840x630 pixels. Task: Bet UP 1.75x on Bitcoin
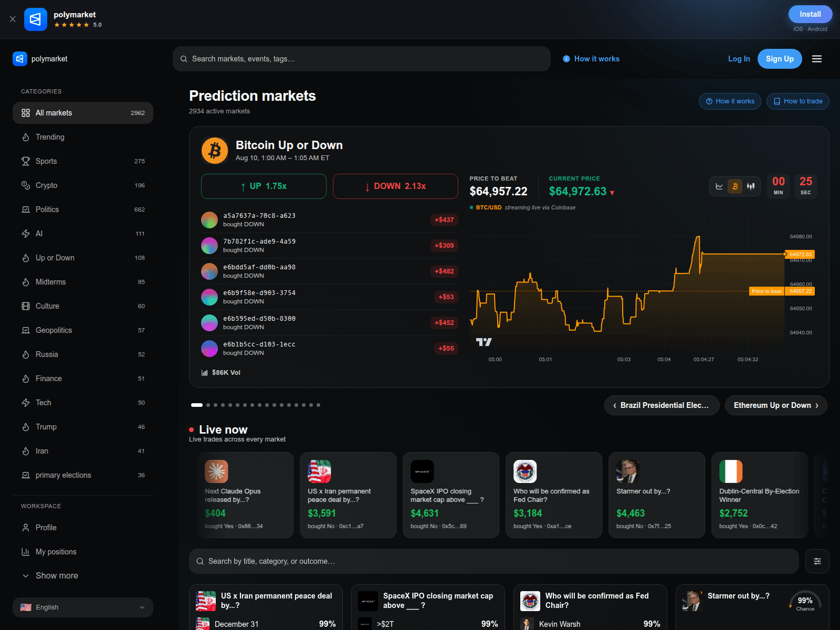pos(264,186)
